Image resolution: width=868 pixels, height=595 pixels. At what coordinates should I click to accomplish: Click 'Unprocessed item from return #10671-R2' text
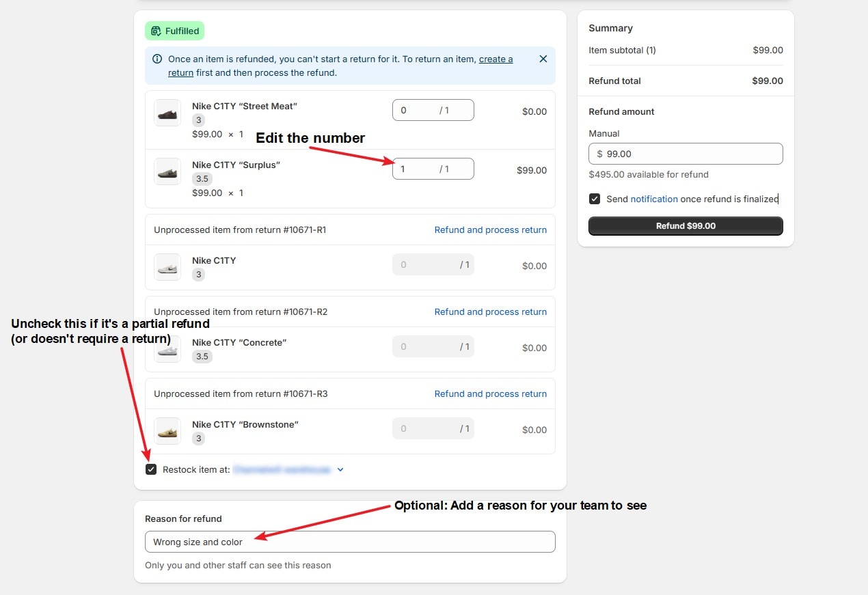click(x=241, y=312)
